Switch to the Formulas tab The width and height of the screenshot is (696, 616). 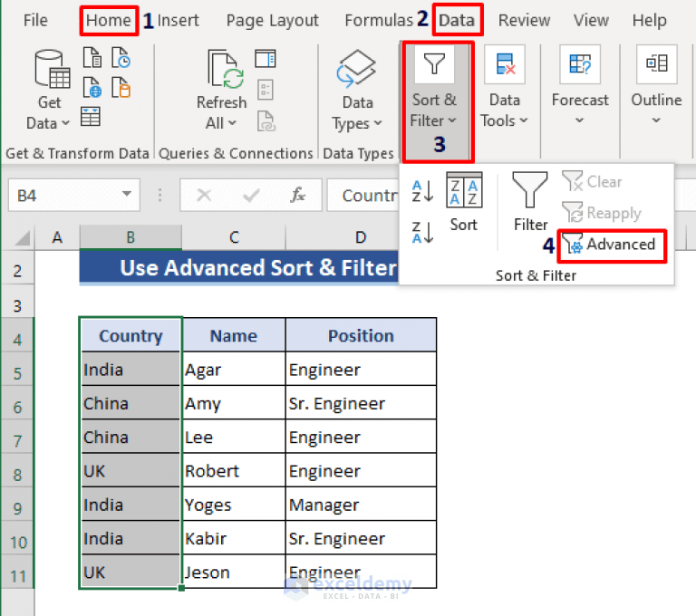[x=379, y=20]
